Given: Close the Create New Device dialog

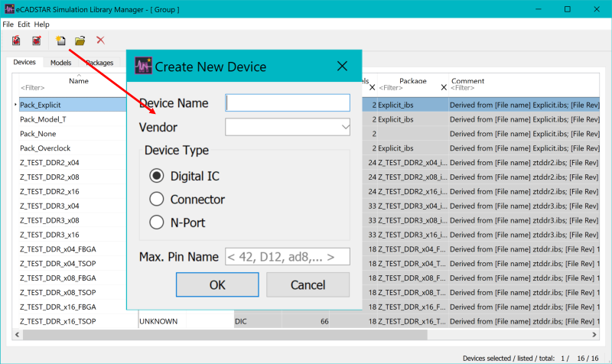Looking at the screenshot, I should point(342,66).
